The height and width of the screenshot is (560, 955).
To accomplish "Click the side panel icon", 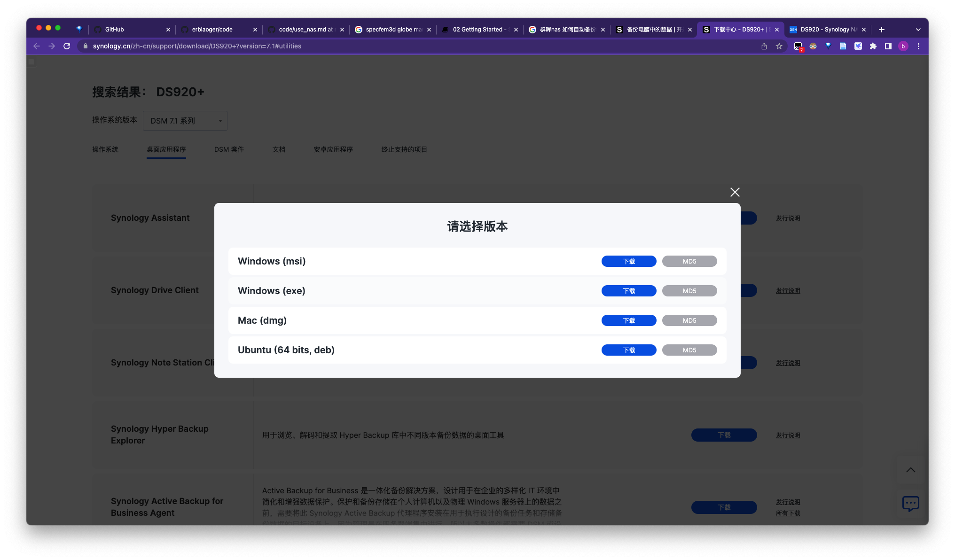I will [x=888, y=46].
